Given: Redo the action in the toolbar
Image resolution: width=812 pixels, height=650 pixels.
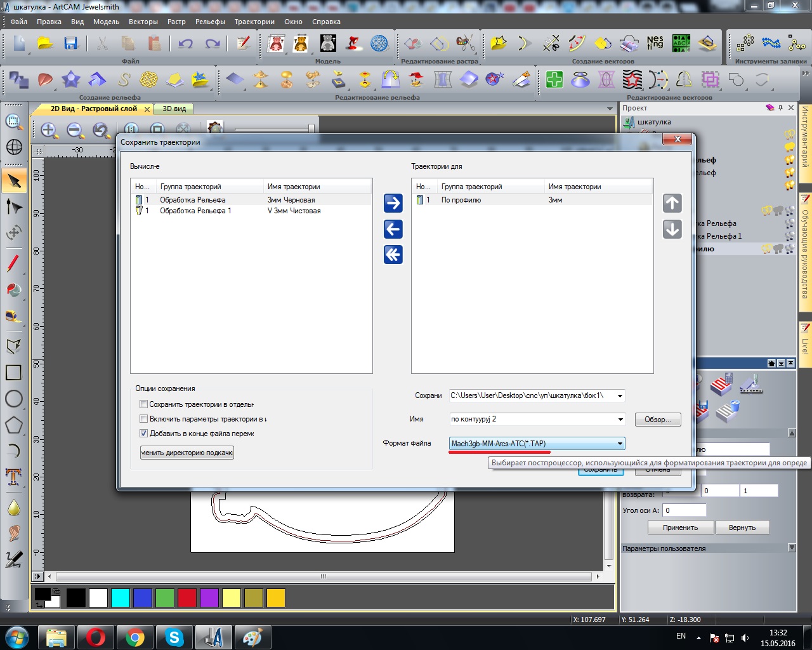Looking at the screenshot, I should [213, 43].
